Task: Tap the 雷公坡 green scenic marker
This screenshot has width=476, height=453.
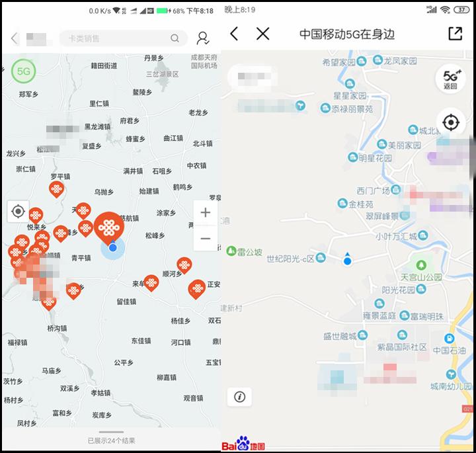Action: 231,251
